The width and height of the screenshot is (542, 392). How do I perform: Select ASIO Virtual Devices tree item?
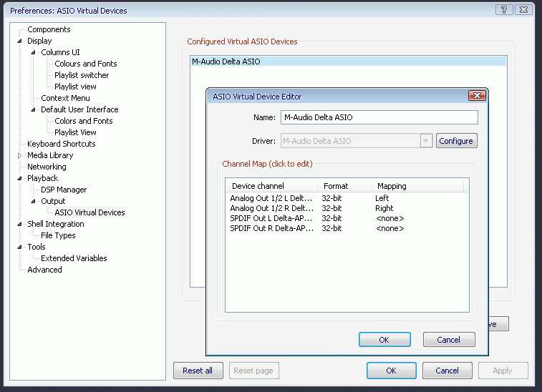[89, 212]
